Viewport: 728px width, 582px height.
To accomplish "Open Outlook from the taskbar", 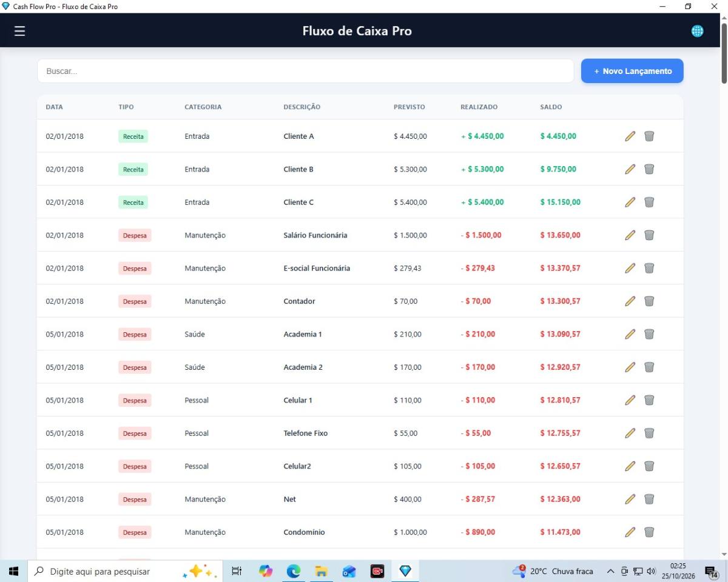I will click(349, 571).
